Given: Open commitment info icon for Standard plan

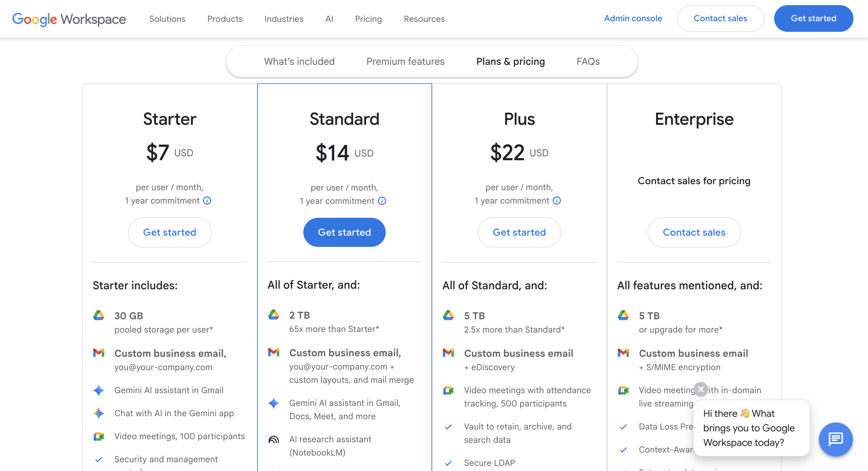Looking at the screenshot, I should (x=382, y=201).
